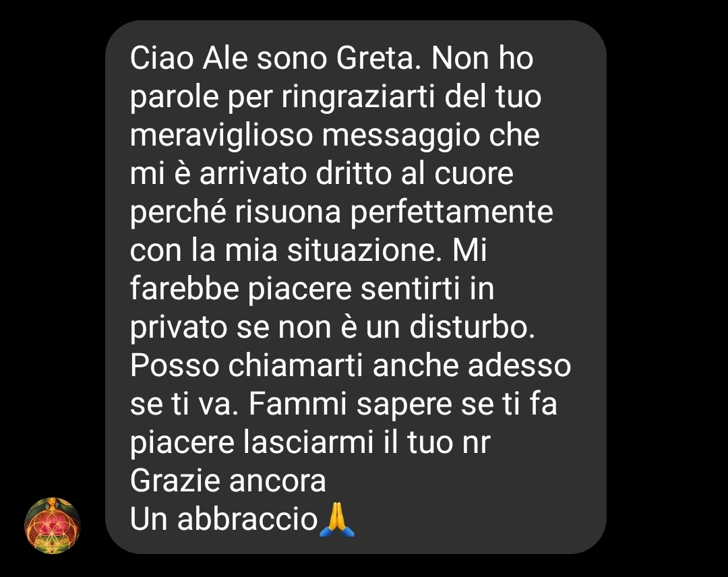The width and height of the screenshot is (728, 577).
Task: Select the name 'Greta' in the message
Action: [378, 59]
